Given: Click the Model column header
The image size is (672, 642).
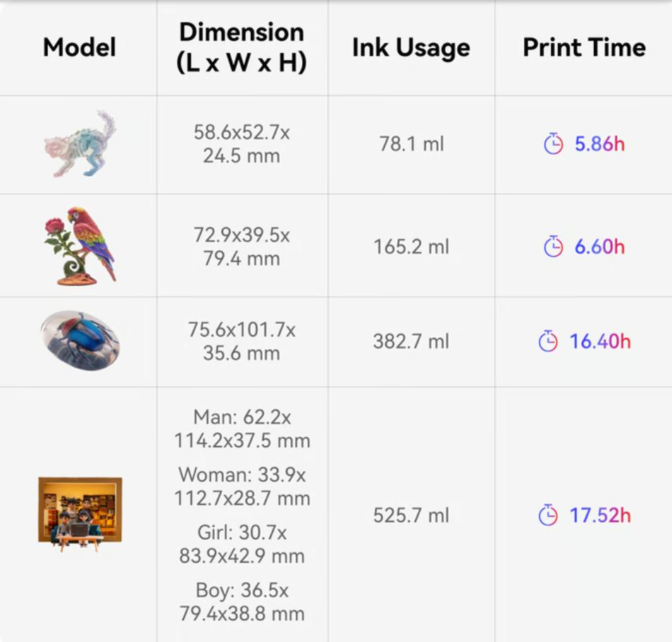Looking at the screenshot, I should point(80,47).
